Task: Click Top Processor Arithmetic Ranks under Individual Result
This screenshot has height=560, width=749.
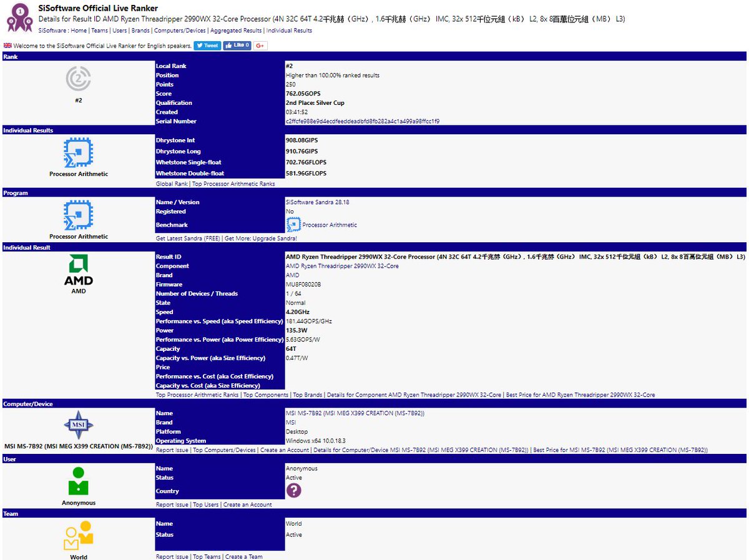Action: pos(197,395)
